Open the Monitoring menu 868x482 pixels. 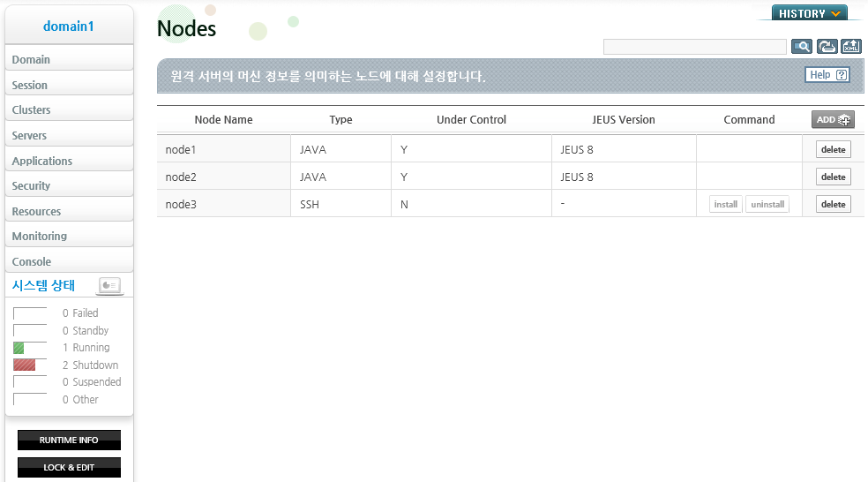click(69, 236)
